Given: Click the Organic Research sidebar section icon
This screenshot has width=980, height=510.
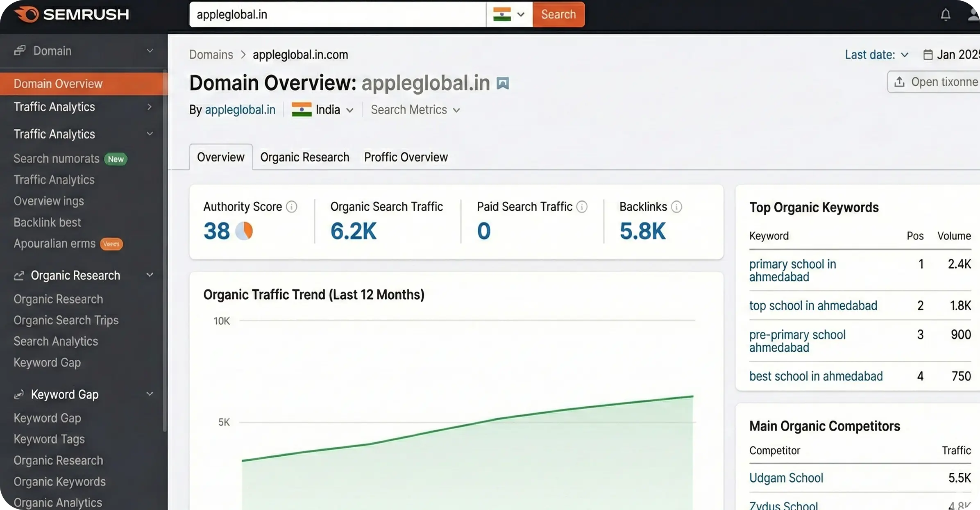Looking at the screenshot, I should pyautogui.click(x=19, y=275).
